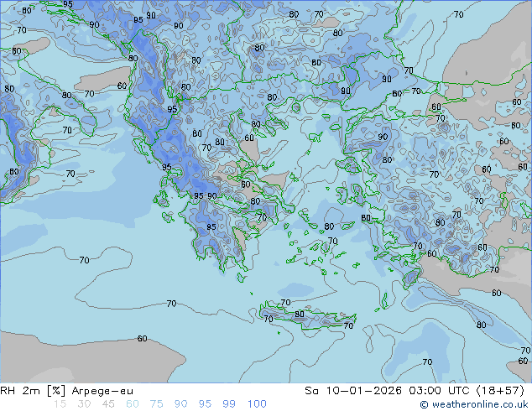Select legend value 60 in bottom color scale
The image size is (532, 411).
133,404
